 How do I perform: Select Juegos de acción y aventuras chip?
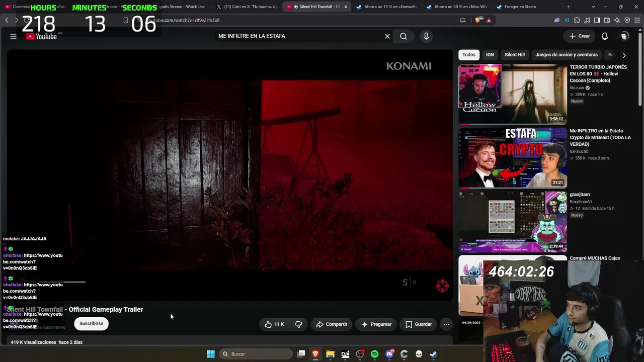point(567,55)
